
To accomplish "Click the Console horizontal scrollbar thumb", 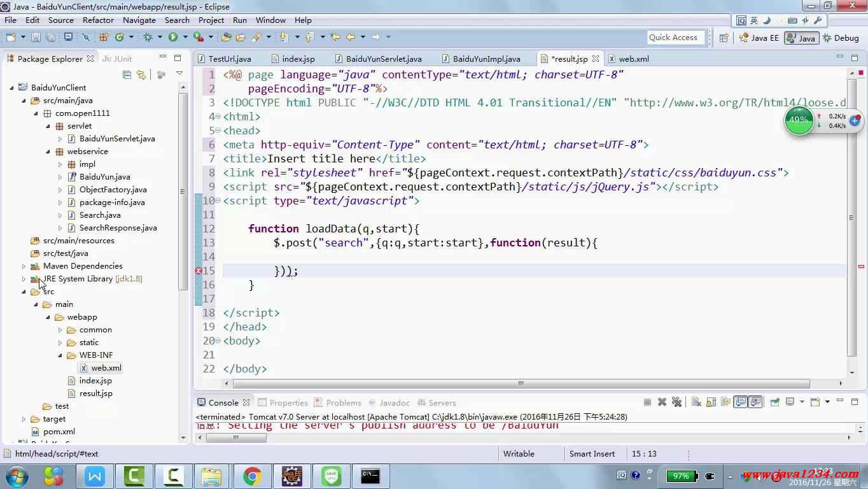I will pos(236,437).
